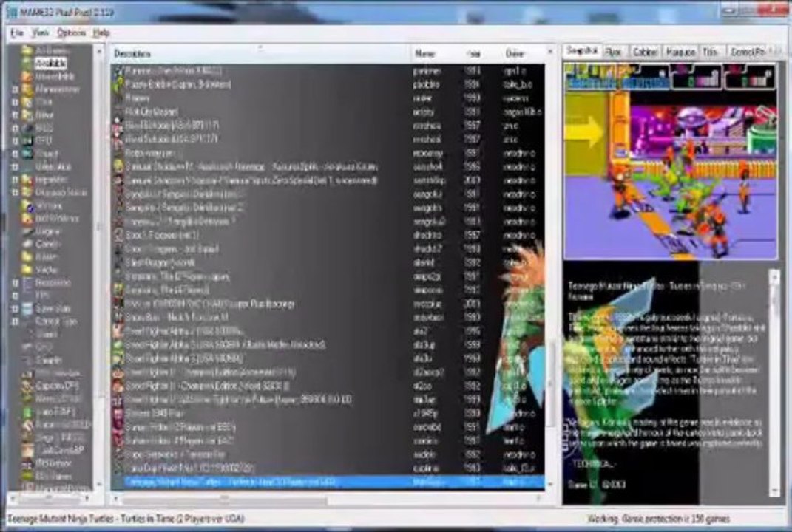The width and height of the screenshot is (792, 532).
Task: Expand the Resolution tree node
Action: 15,283
